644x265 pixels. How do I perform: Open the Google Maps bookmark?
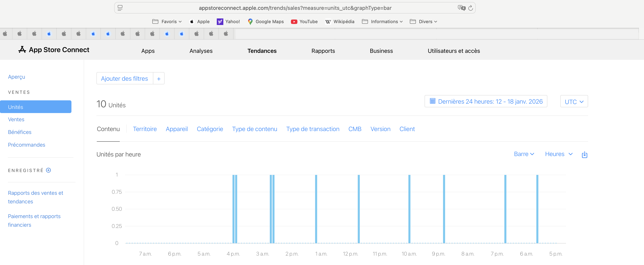coord(266,22)
